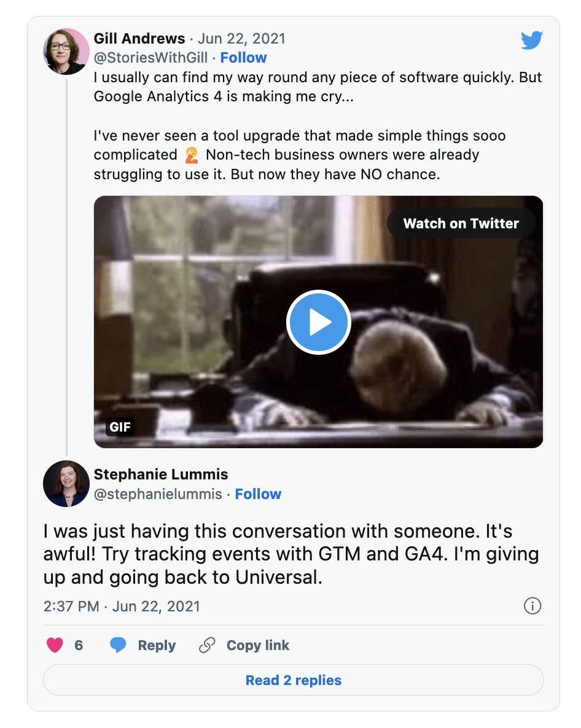This screenshot has width=581, height=728.
Task: Follow @StoriesWithGill
Action: coord(243,58)
